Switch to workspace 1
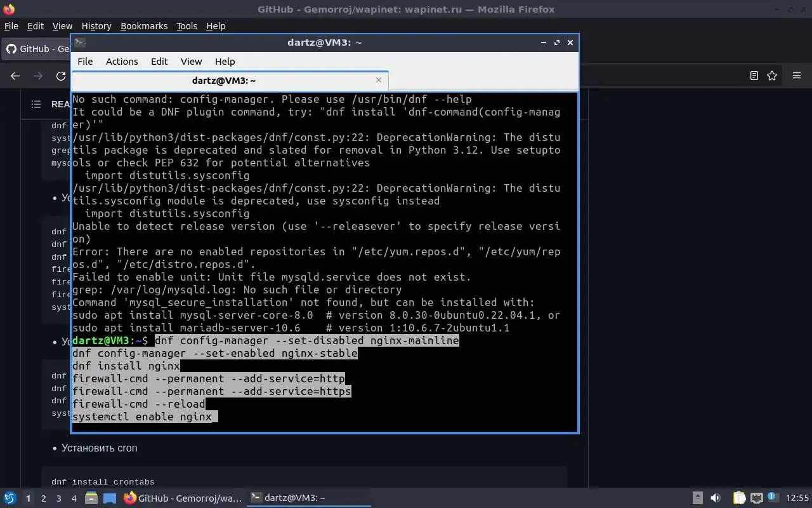 click(x=28, y=498)
